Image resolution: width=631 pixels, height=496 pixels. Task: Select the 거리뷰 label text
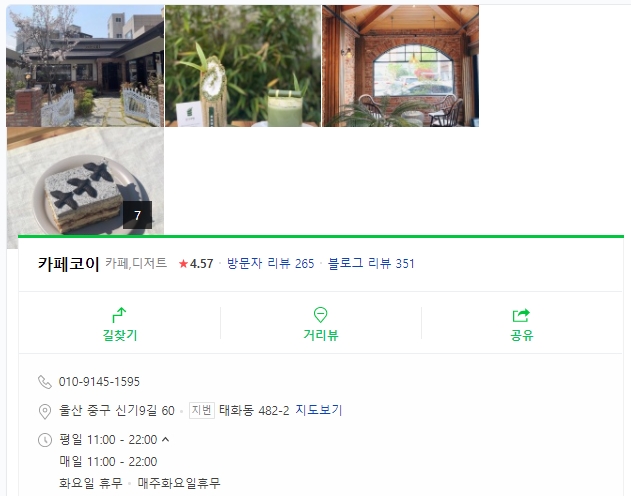321,335
